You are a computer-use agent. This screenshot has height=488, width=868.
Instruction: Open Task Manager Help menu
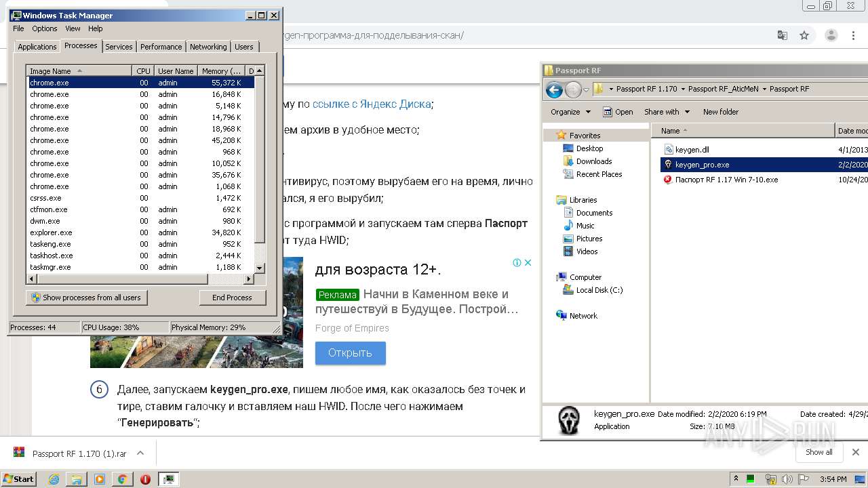96,28
